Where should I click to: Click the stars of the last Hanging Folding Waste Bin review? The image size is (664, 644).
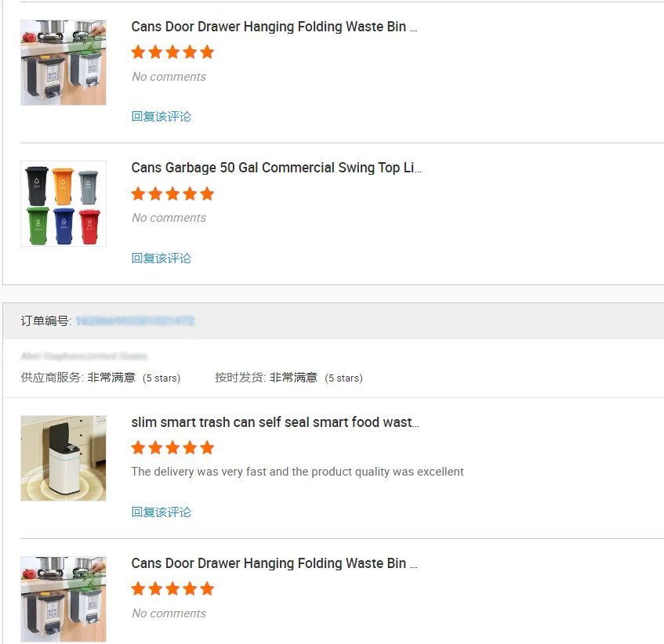[x=172, y=588]
